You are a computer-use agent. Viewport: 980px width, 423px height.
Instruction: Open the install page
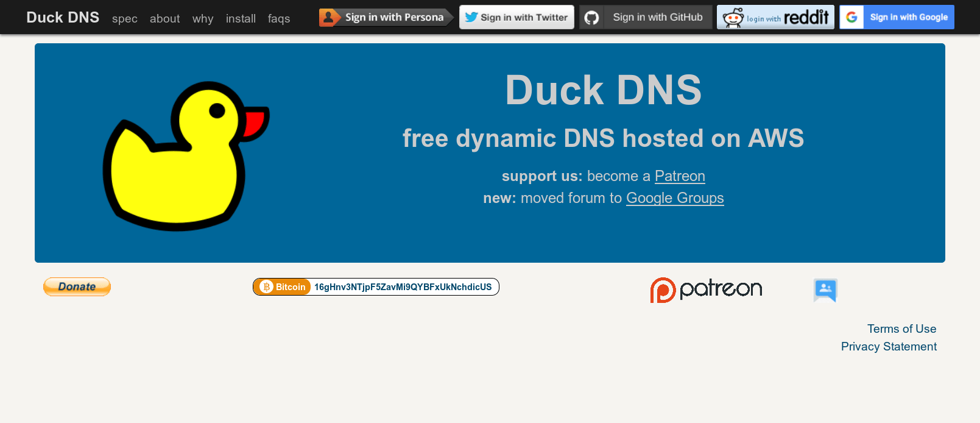[x=241, y=19]
